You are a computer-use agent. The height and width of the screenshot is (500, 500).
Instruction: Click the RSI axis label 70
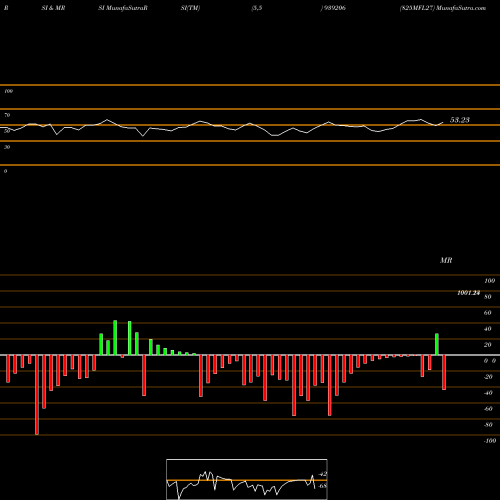(7, 115)
